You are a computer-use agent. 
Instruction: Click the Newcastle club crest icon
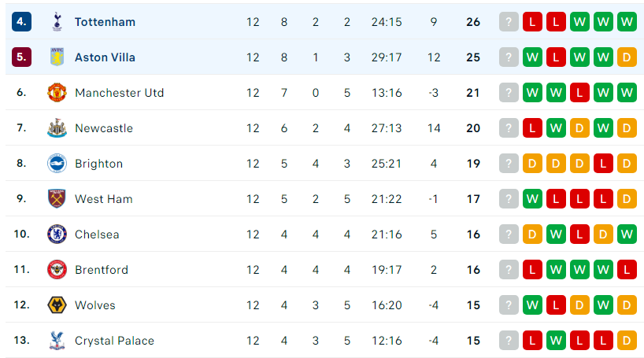coord(57,128)
